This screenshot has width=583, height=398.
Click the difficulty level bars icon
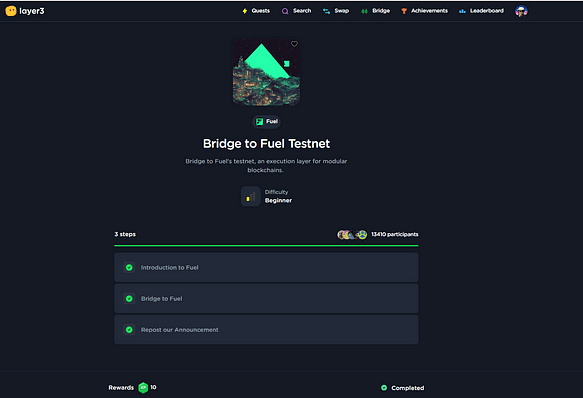tap(251, 196)
